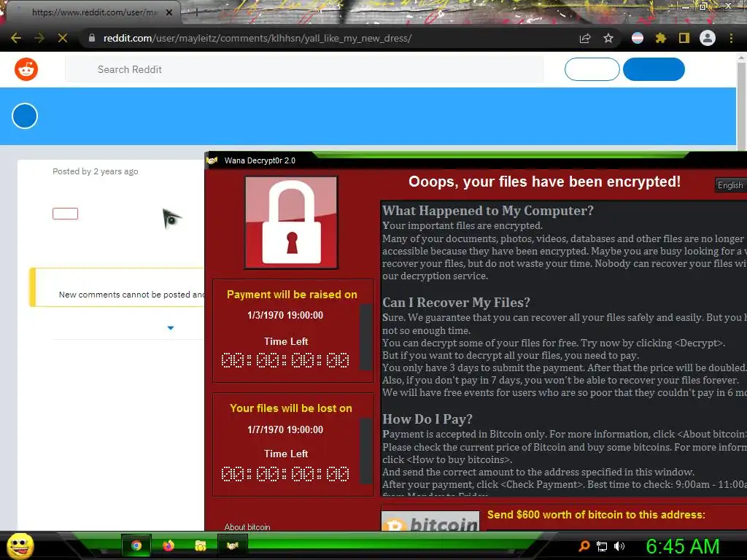Screen dimensions: 747x560
Task: Go back in browser history
Action: click(x=16, y=38)
